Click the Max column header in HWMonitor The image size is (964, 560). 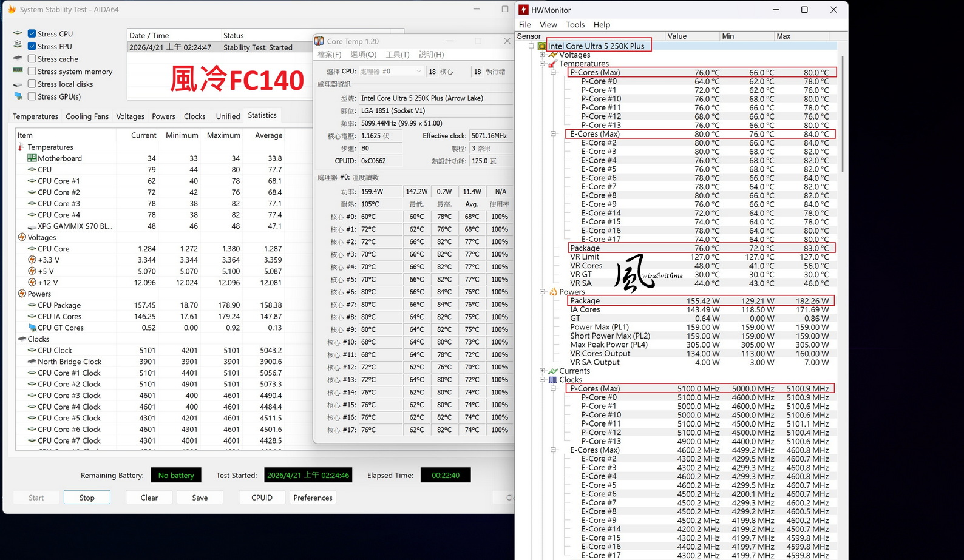tap(783, 36)
